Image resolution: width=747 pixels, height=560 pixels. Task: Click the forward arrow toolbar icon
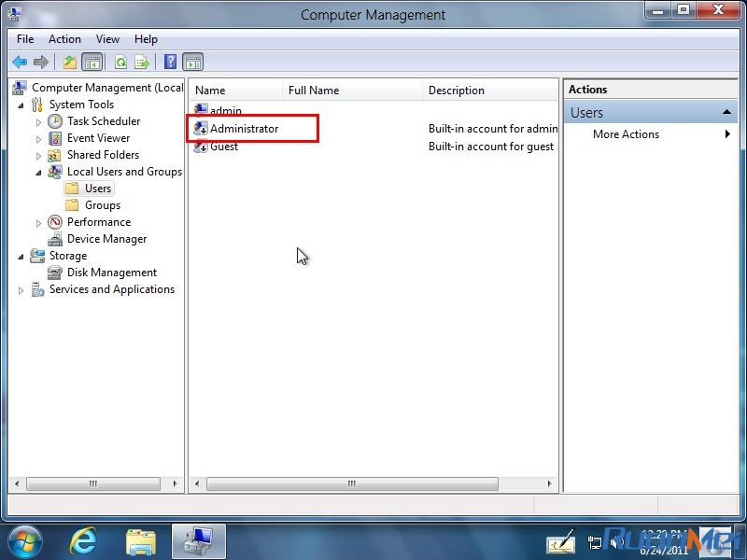point(41,62)
